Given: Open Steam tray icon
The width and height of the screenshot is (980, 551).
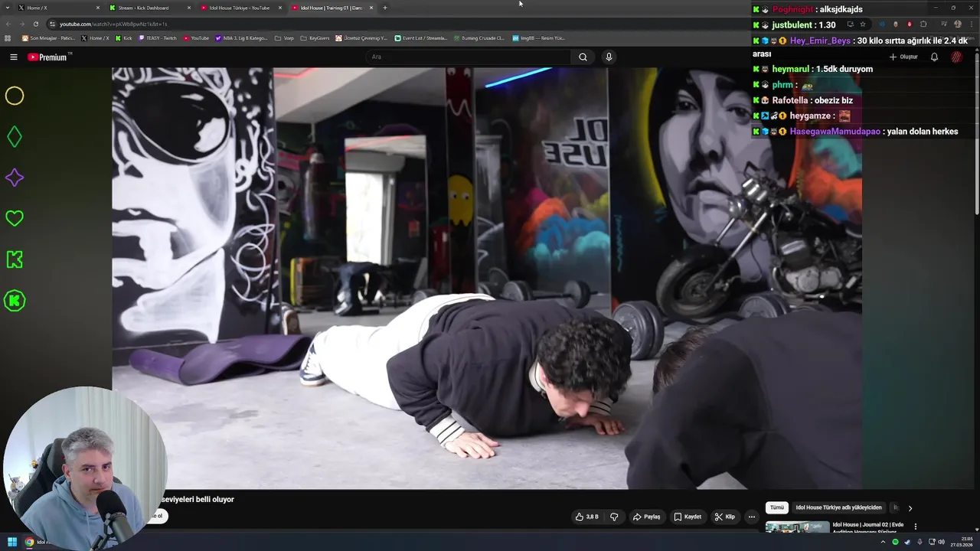Looking at the screenshot, I should point(907,542).
